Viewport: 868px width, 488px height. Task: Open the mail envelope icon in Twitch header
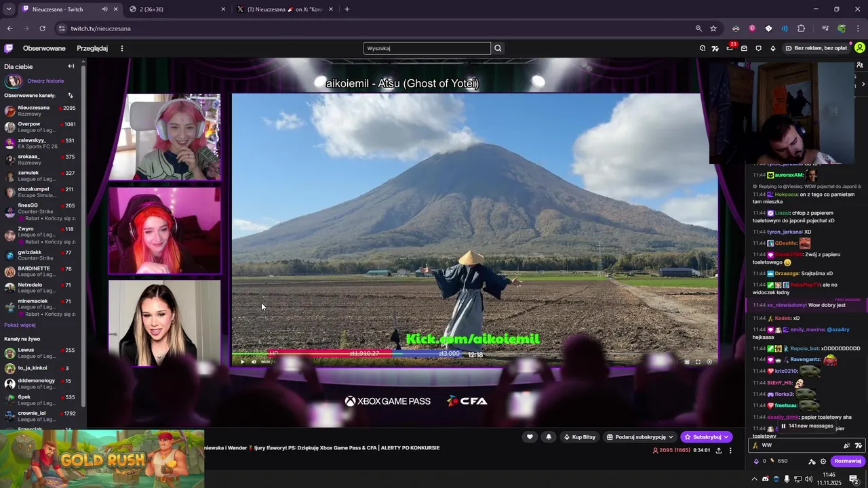point(744,48)
